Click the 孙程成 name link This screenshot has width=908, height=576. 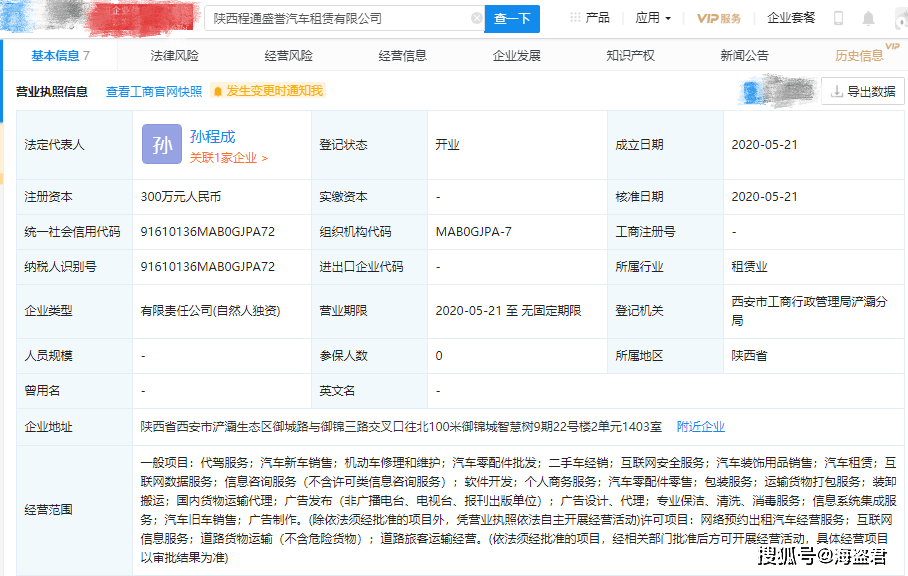click(x=213, y=137)
